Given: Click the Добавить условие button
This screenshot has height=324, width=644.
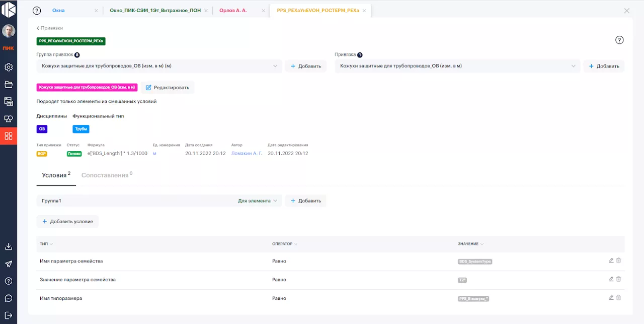Looking at the screenshot, I should tap(67, 221).
